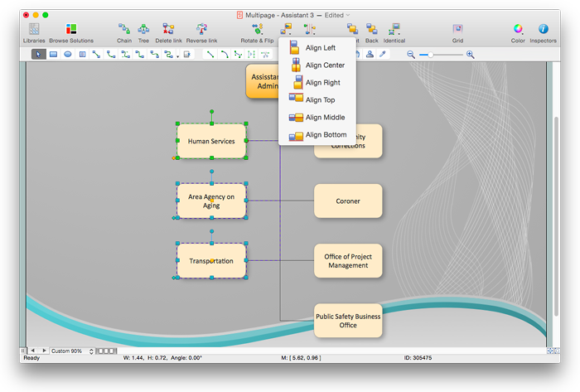Select the Coroner box
Image resolution: width=580 pixels, height=392 pixels.
click(x=348, y=201)
